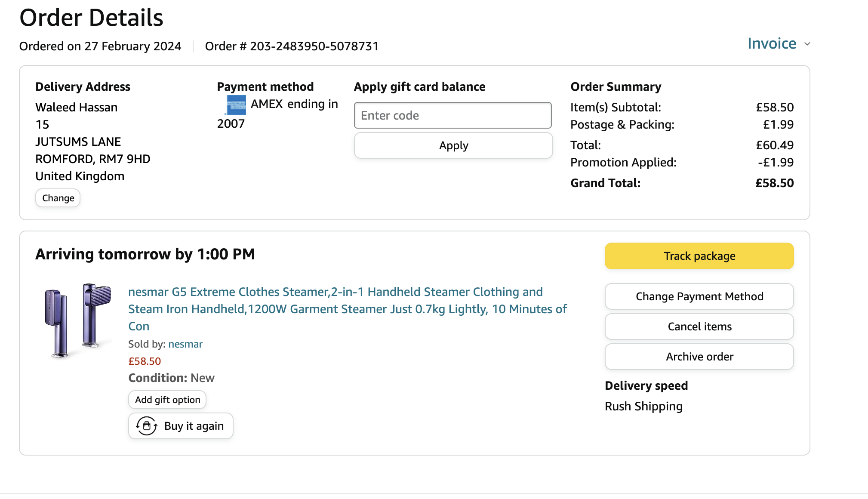Expand the Invoice dropdown chevron
Viewport: 868px width, 499px height.
(x=807, y=44)
